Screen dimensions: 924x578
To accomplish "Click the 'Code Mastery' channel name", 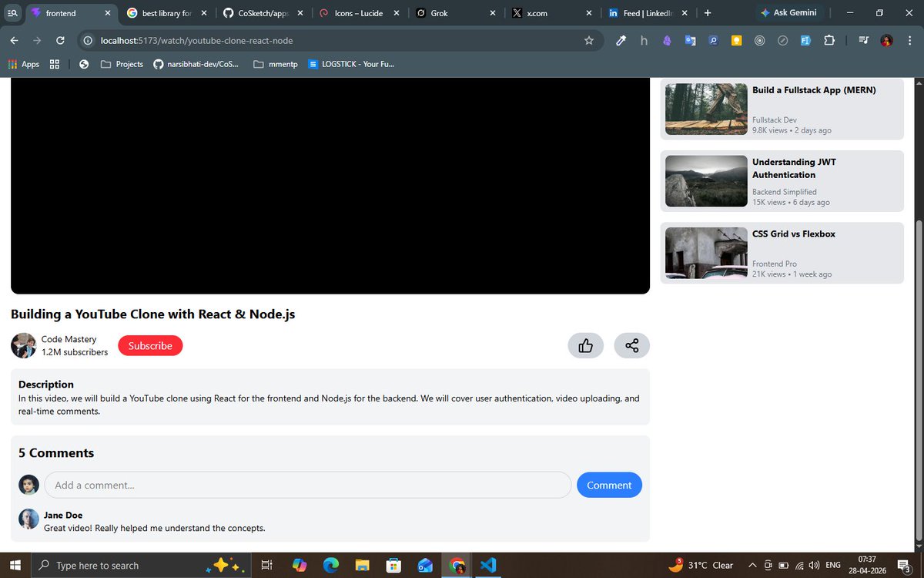I will point(69,339).
